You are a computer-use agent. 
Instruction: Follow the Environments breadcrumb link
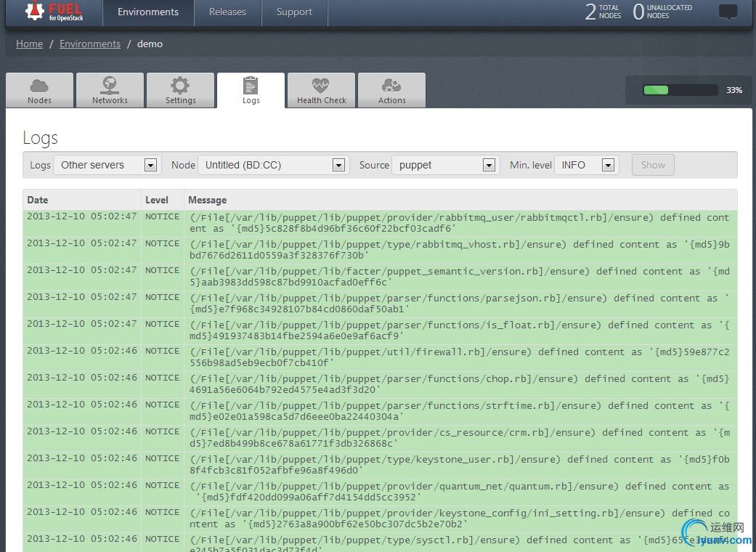click(90, 44)
